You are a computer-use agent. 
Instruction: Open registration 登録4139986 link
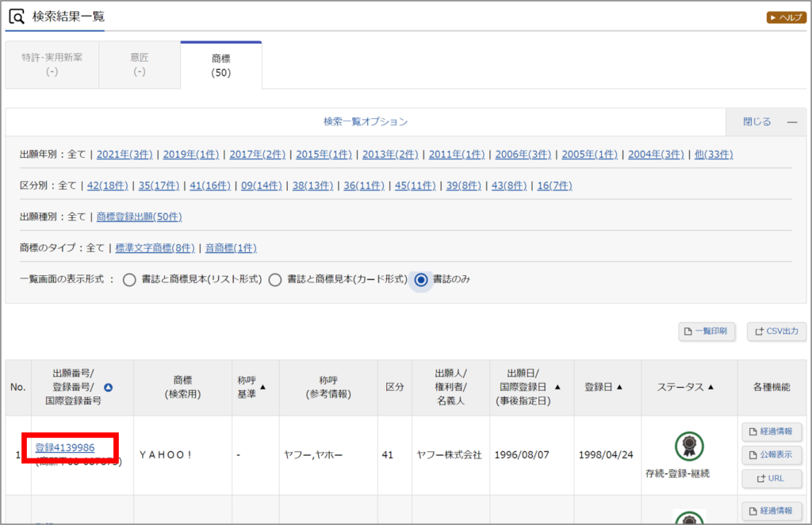point(65,447)
